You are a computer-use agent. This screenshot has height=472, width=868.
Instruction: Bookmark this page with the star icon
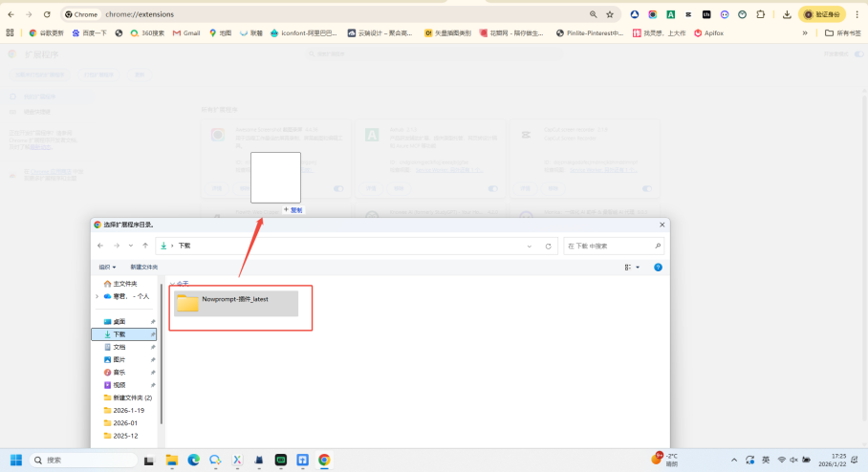click(610, 14)
